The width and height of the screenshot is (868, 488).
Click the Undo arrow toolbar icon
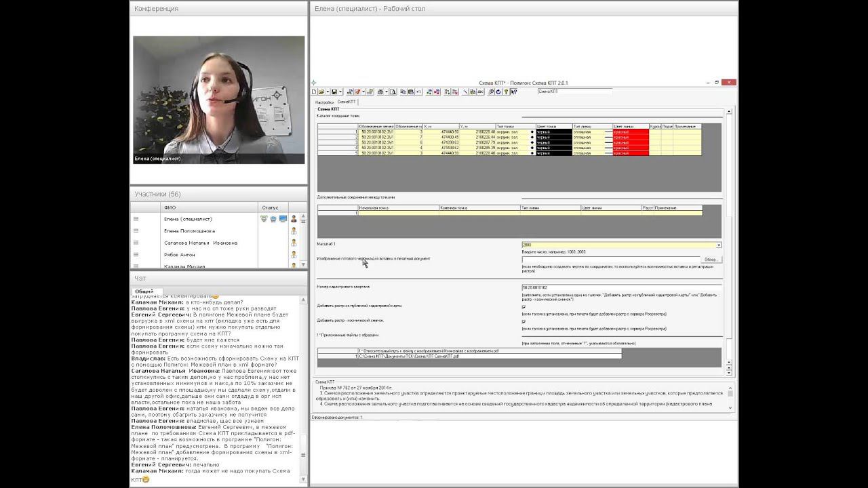[419, 91]
